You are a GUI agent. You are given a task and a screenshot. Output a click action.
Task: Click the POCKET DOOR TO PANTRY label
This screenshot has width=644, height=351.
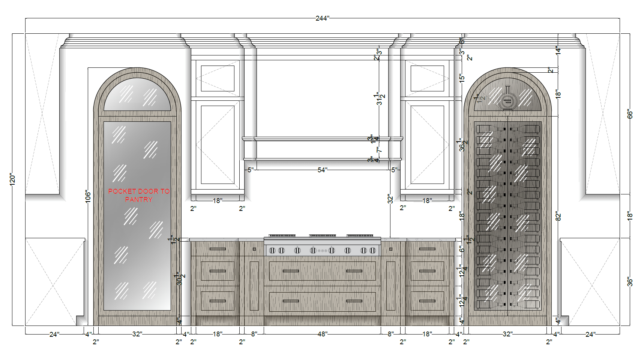click(x=139, y=195)
